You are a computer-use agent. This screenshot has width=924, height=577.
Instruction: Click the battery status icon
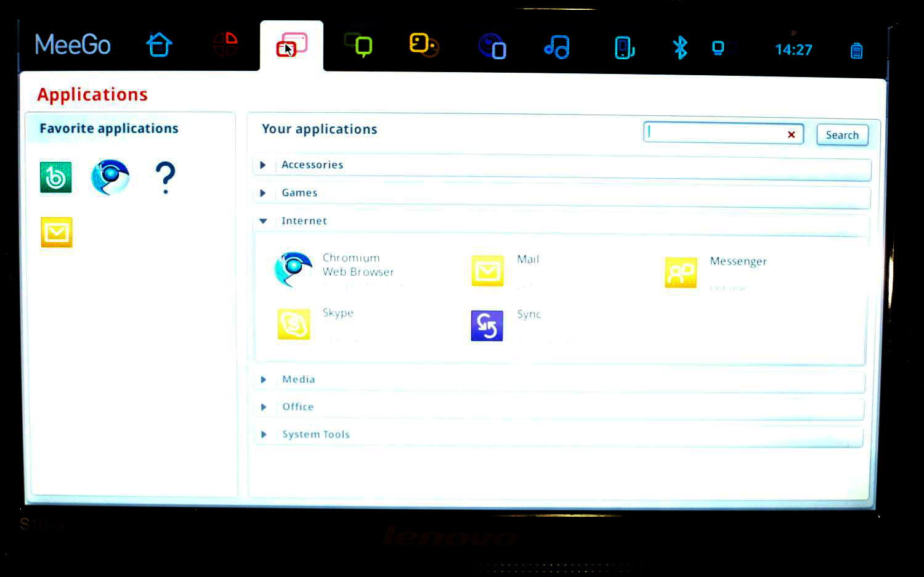(x=856, y=51)
